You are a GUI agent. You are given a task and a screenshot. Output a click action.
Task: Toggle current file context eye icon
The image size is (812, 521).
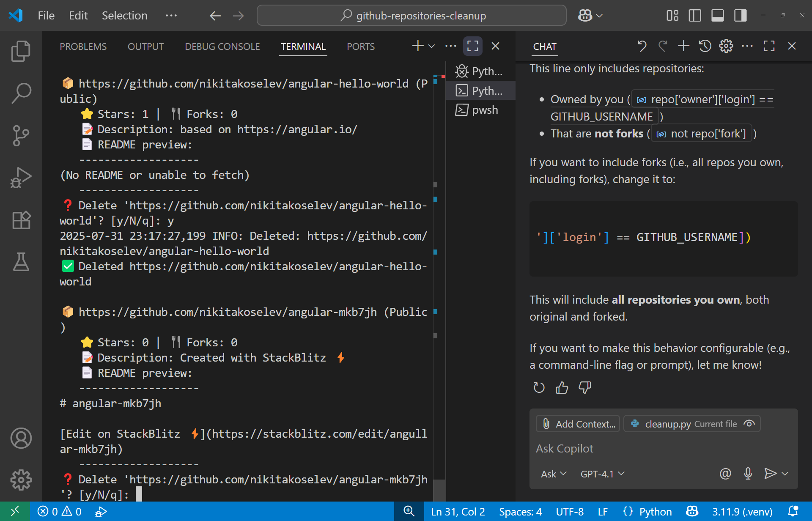(x=749, y=424)
